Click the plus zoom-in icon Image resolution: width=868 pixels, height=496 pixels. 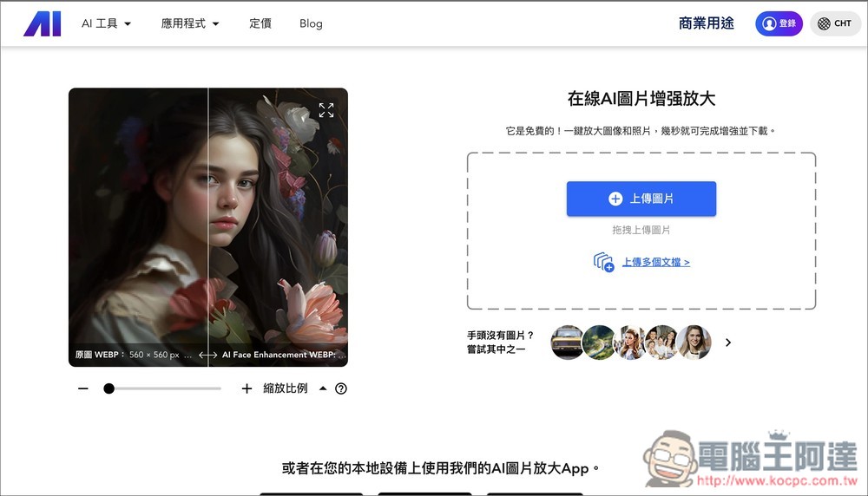pos(247,388)
